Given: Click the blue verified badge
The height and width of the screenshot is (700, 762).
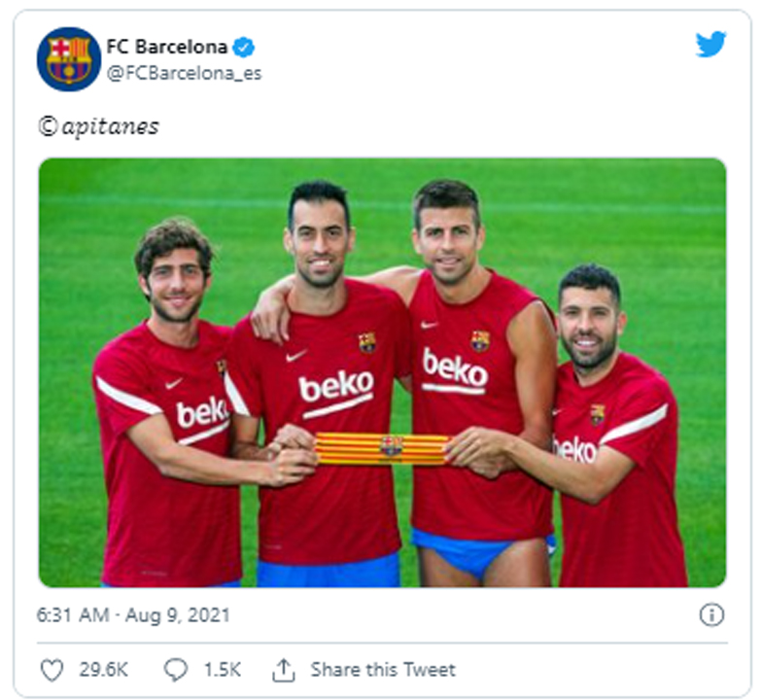Looking at the screenshot, I should pyautogui.click(x=243, y=47).
